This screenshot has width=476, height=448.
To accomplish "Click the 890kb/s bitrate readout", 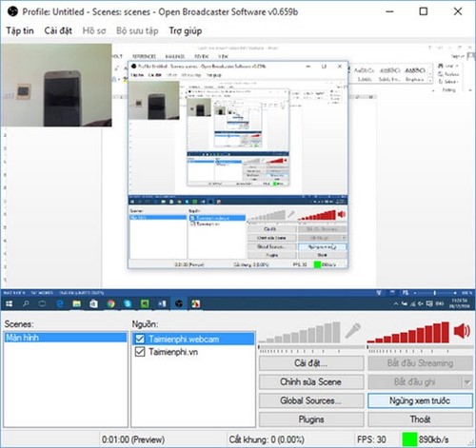I will tap(433, 439).
